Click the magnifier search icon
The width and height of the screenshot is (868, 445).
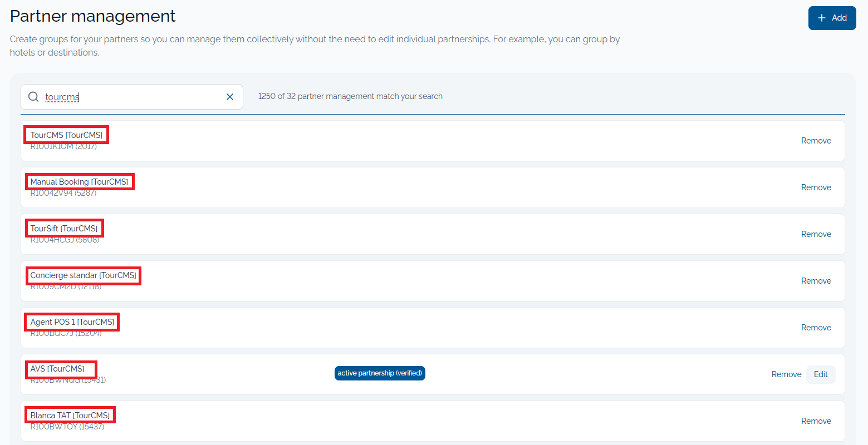(x=33, y=97)
